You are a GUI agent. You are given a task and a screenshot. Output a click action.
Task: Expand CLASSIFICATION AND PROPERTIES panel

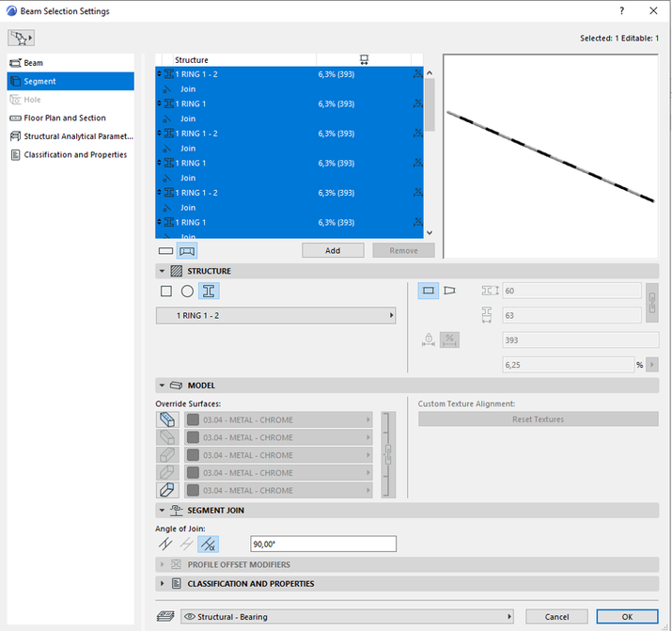[162, 584]
